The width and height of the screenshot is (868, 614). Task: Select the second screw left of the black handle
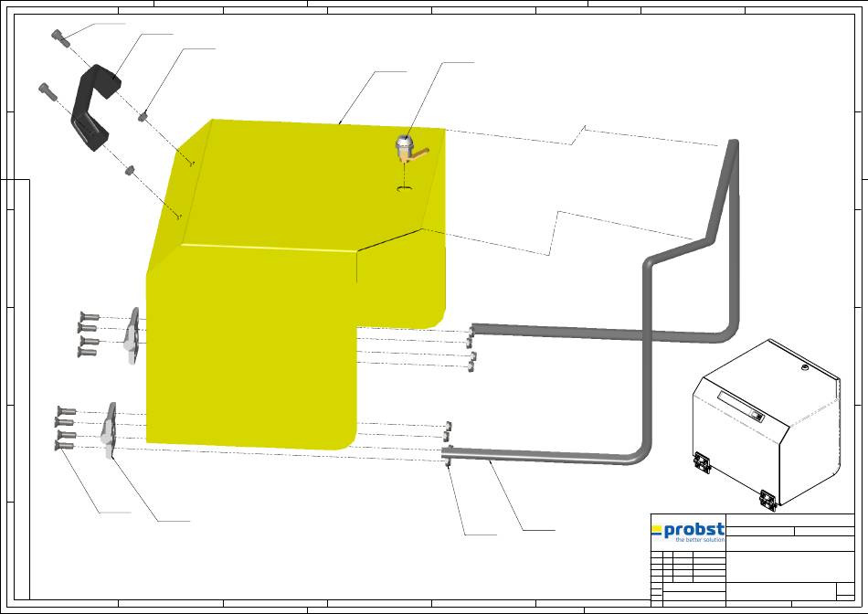tap(48, 92)
